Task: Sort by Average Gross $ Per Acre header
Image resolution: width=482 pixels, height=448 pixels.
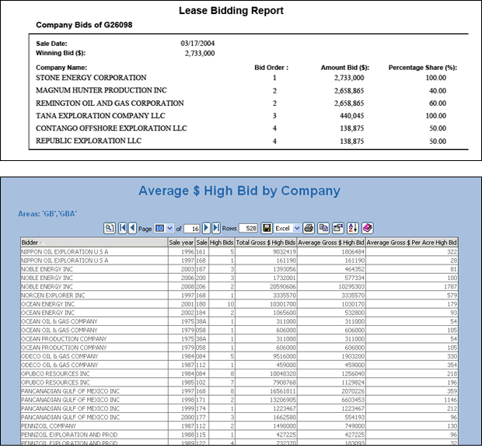Action: (411, 243)
